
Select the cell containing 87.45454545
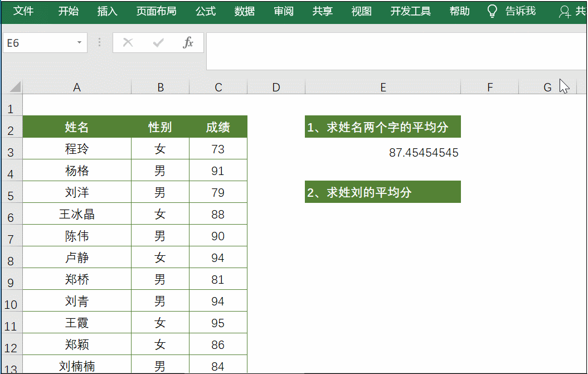tap(383, 153)
